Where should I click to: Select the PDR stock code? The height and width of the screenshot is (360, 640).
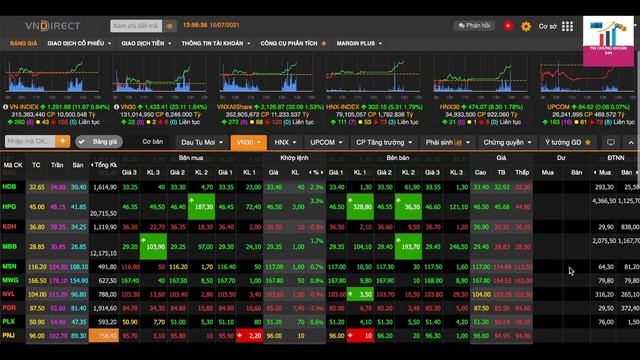point(9,308)
